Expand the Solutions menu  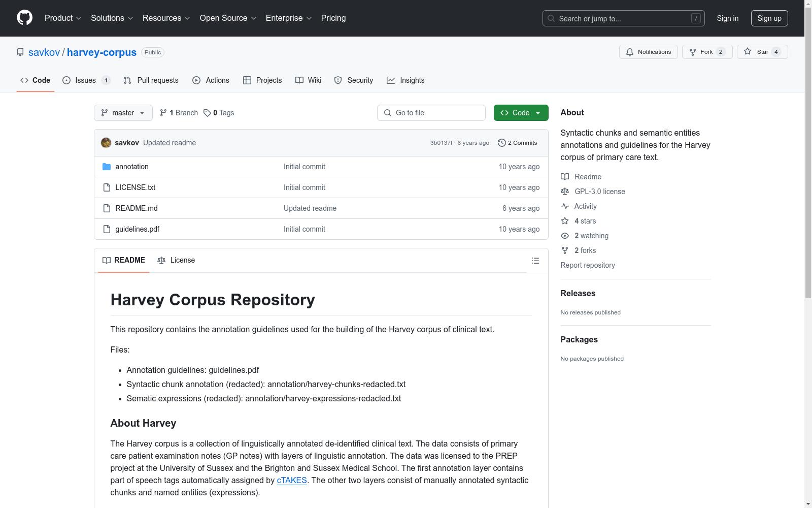[112, 18]
